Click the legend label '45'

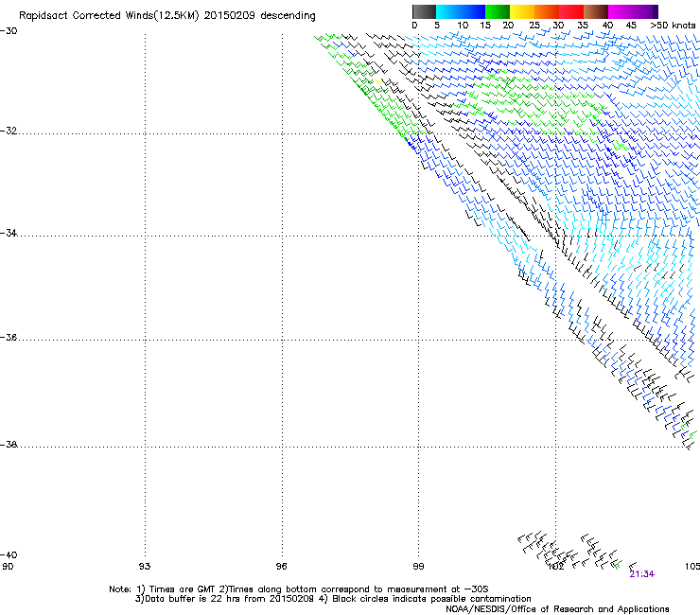(631, 26)
